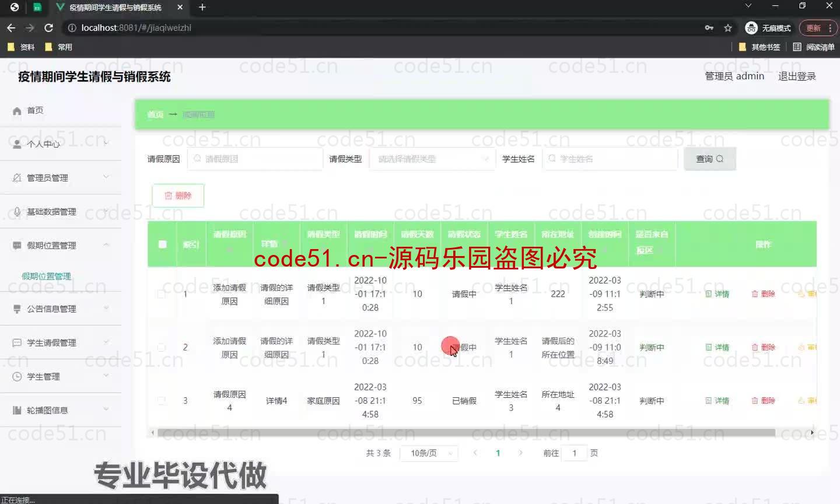Click the table horizontal scrollbar
Image resolution: width=840 pixels, height=504 pixels.
[466, 433]
